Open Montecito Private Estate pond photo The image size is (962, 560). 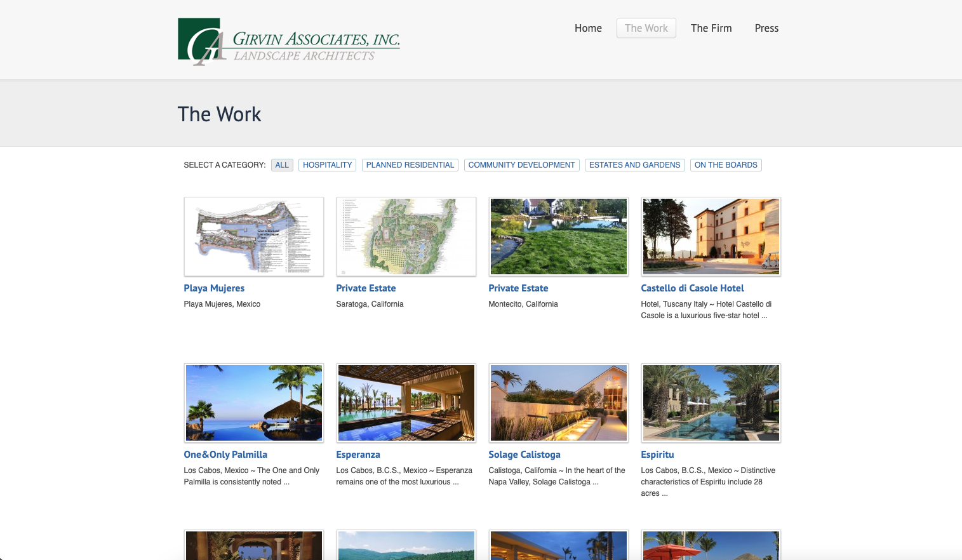559,237
